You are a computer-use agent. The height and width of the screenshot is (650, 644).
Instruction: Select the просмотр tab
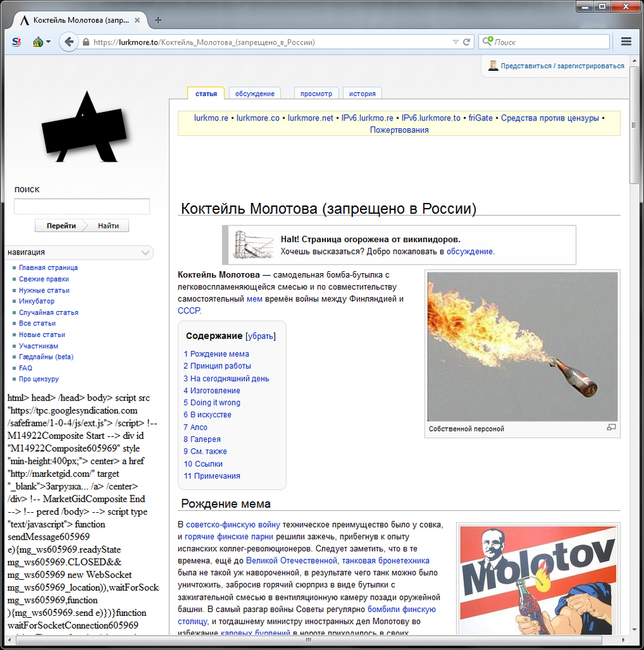[x=316, y=93]
